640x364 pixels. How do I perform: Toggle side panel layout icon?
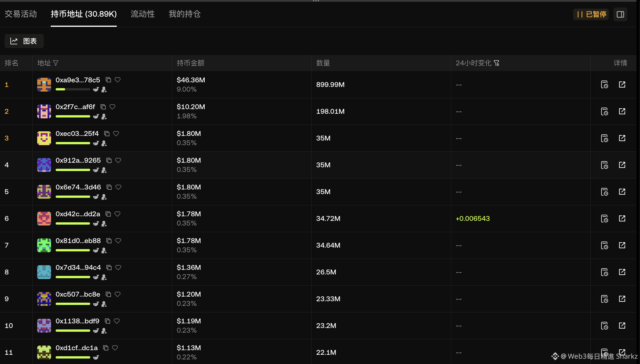[x=620, y=14]
